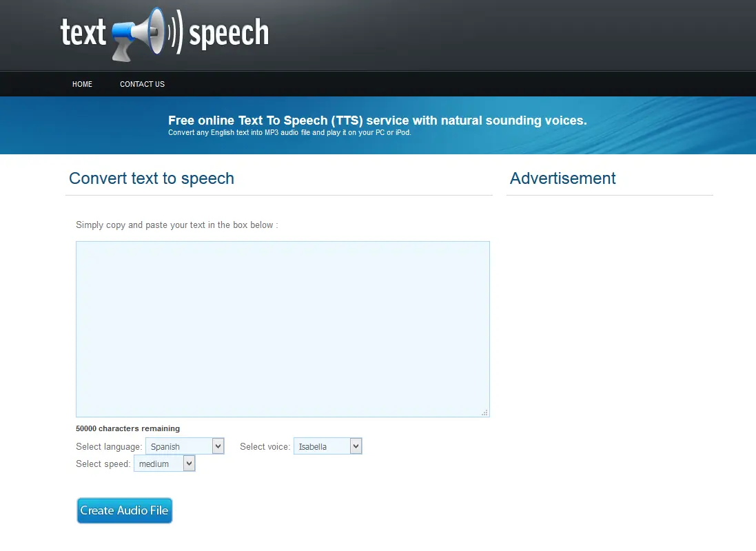Click 'Simply copy and paste your text' instruction
The image size is (756, 551).
pyautogui.click(x=177, y=225)
